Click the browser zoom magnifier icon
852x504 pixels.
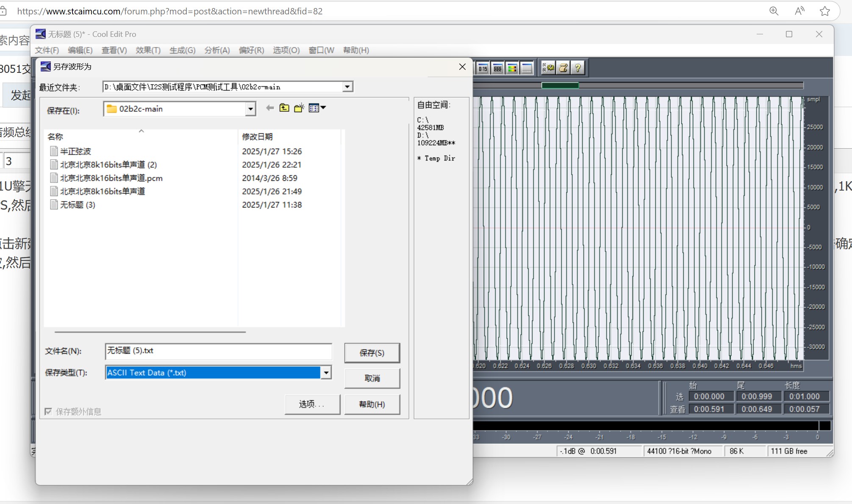tap(774, 11)
